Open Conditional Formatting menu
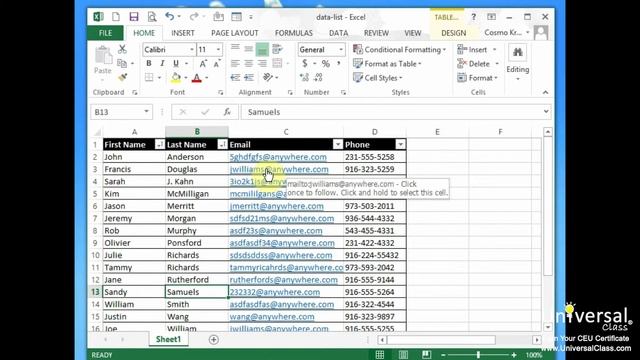The height and width of the screenshot is (360, 640). [x=400, y=50]
